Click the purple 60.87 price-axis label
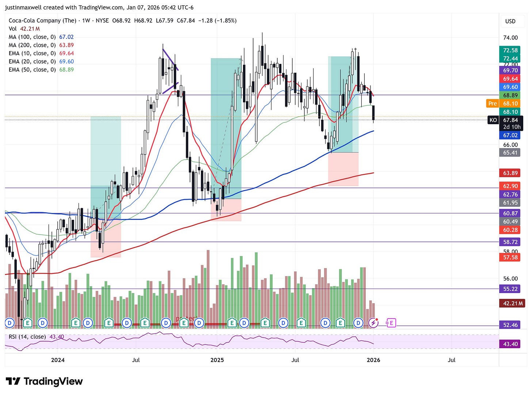This screenshot has width=532, height=396. [x=510, y=213]
